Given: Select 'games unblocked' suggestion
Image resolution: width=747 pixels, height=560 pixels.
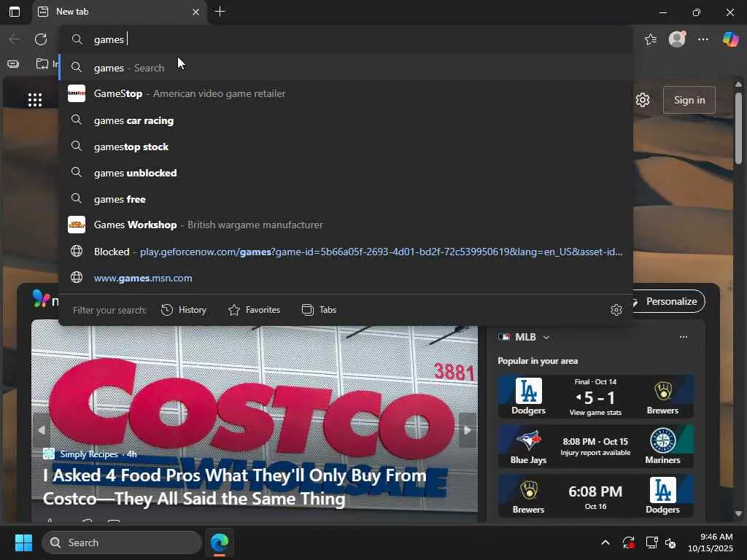Looking at the screenshot, I should 346,172.
